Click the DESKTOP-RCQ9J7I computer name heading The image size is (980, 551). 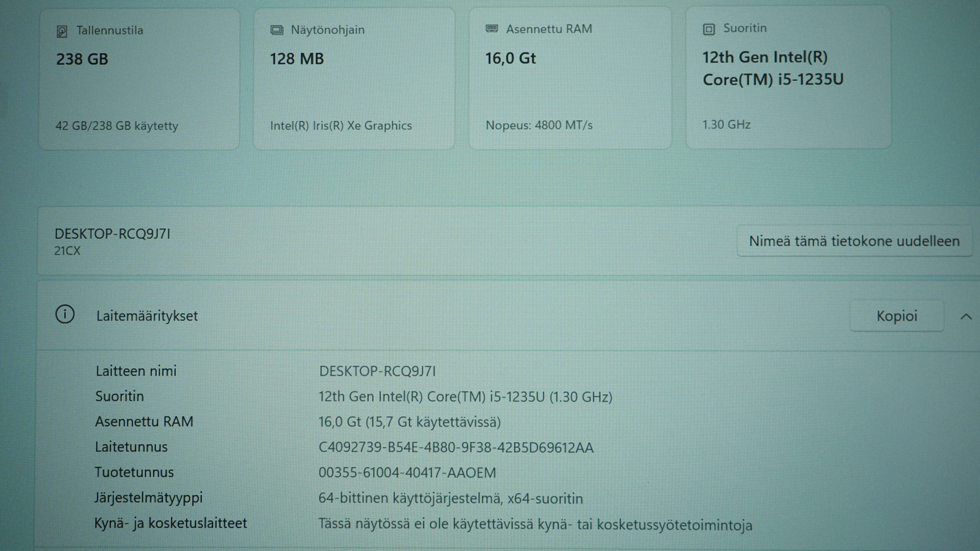(x=112, y=234)
